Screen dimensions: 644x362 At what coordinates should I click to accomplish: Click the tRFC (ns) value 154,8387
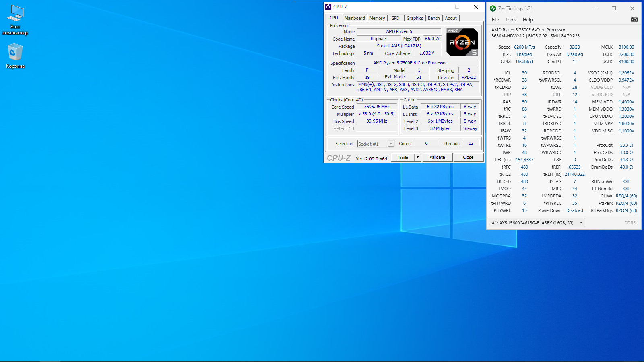[x=524, y=160]
